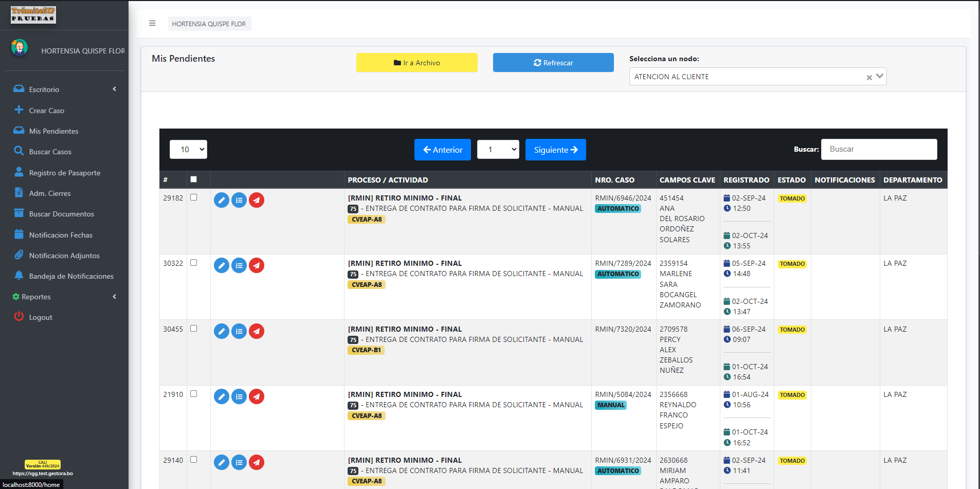Click list icon for case 30455
The image size is (980, 489).
[239, 331]
